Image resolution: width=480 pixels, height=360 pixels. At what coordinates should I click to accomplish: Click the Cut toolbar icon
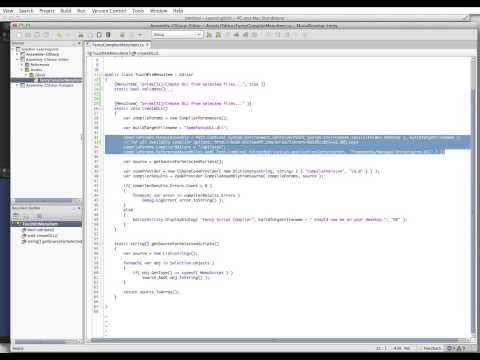pos(81,35)
